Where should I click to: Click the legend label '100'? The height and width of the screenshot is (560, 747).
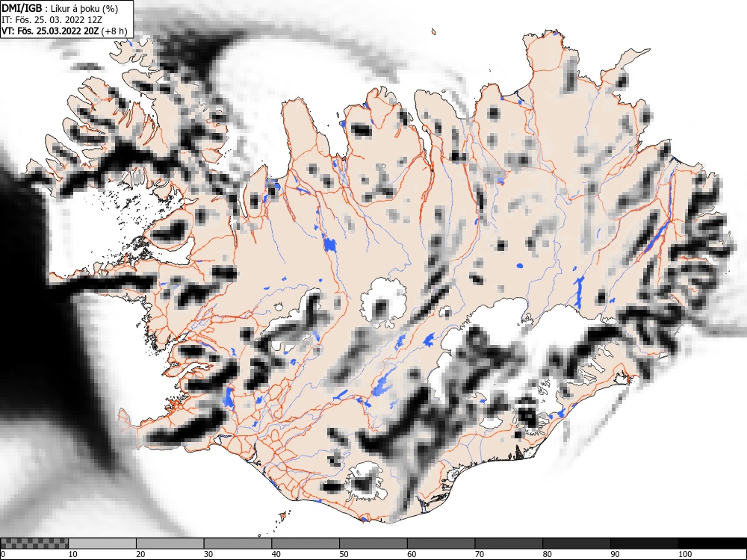(684, 554)
